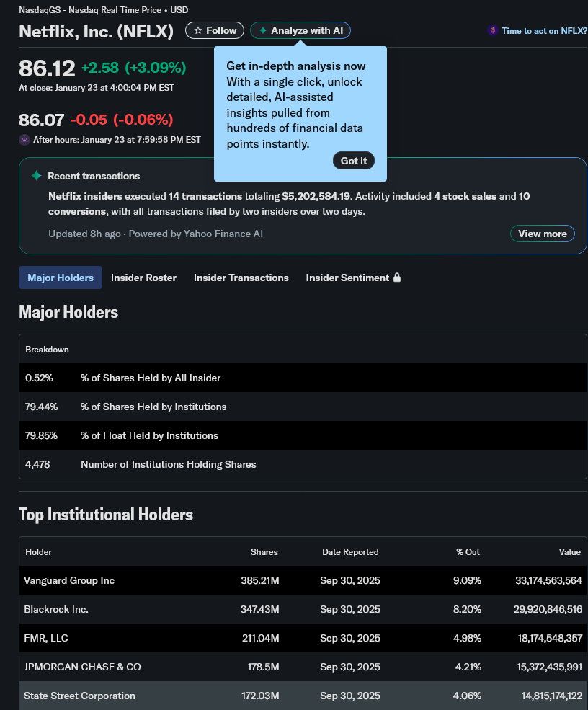The height and width of the screenshot is (710, 588).
Task: Select the Blackrock Inc. holder row
Action: (x=303, y=610)
